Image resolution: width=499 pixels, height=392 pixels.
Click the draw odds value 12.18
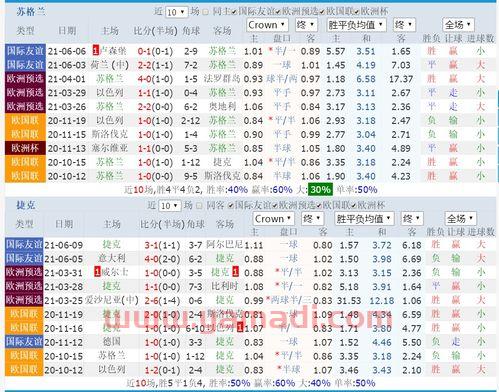click(x=382, y=301)
